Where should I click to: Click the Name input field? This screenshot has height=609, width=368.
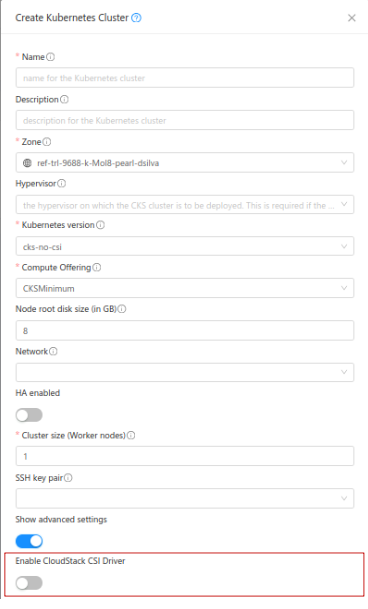pyautogui.click(x=185, y=78)
